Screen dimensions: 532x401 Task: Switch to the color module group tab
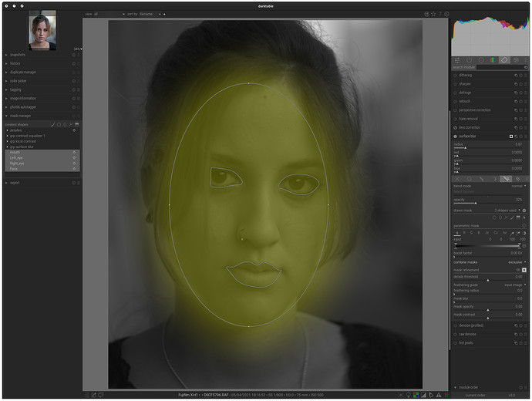coord(493,59)
